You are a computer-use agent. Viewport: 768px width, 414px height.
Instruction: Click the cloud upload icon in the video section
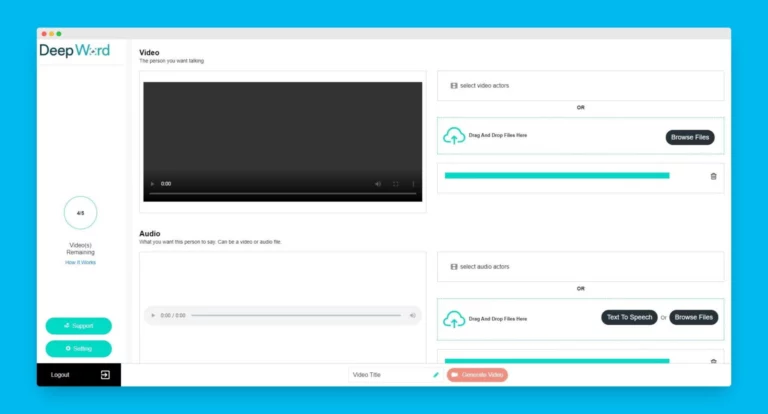[x=454, y=136]
